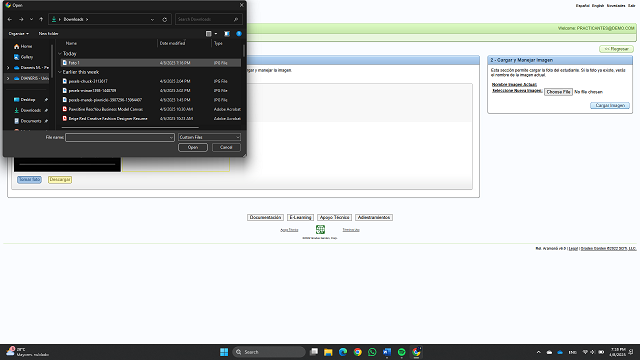This screenshot has width=640, height=360.
Task: Open Downloads in navigation pane
Action: tap(30, 110)
